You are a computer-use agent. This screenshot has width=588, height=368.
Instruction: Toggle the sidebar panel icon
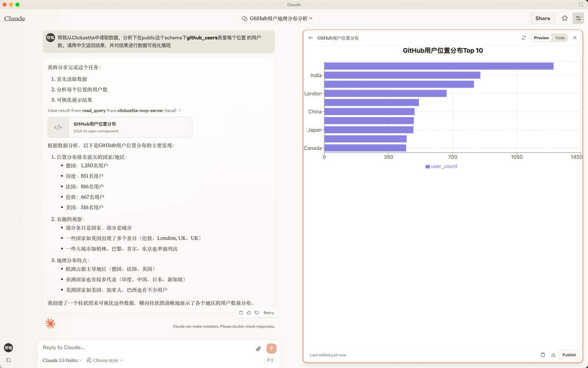(8, 360)
